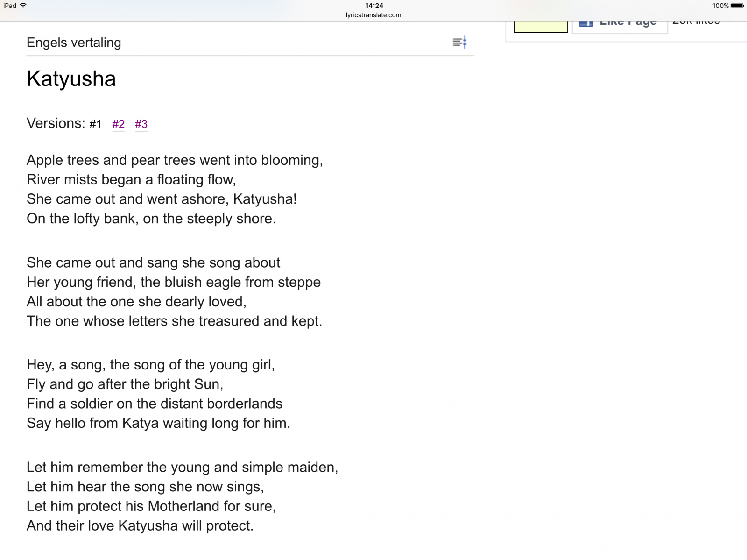Viewport: 747px width, 560px height.
Task: Click line 'She came out and went ashore, Katyusha!'
Action: click(x=162, y=199)
